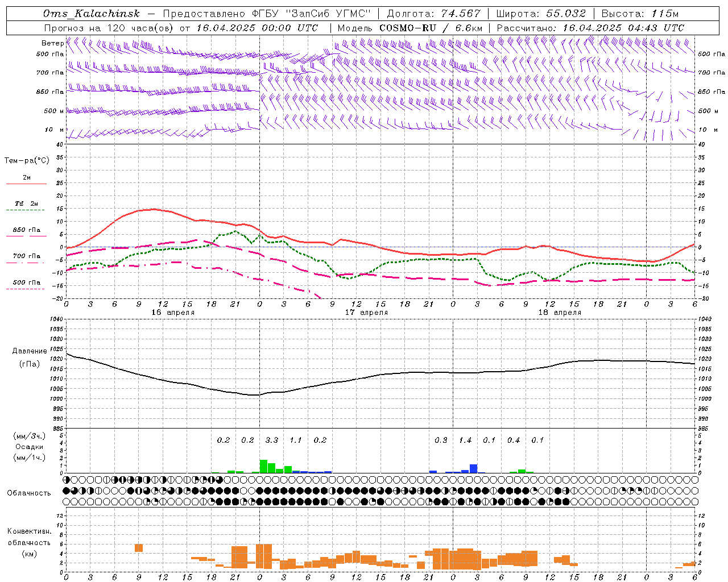Screen dimensions: 728x582
Task: Click the Ветер wind label
Action: pyautogui.click(x=53, y=43)
